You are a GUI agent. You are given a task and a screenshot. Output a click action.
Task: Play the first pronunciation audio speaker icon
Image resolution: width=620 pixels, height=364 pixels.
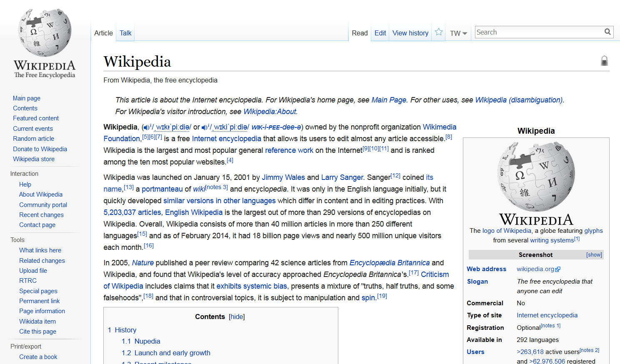(x=146, y=127)
